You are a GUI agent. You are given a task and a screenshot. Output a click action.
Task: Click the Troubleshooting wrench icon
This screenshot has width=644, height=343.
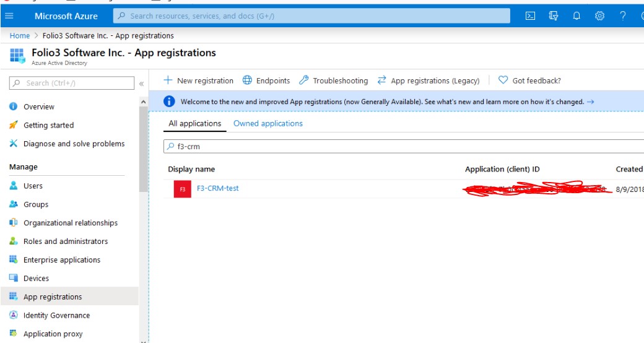[303, 80]
